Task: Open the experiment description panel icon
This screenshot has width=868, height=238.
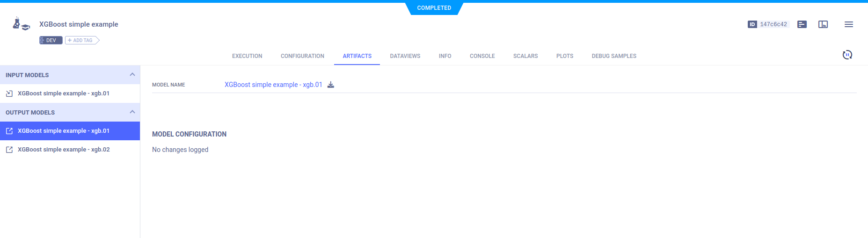Action: tap(802, 24)
